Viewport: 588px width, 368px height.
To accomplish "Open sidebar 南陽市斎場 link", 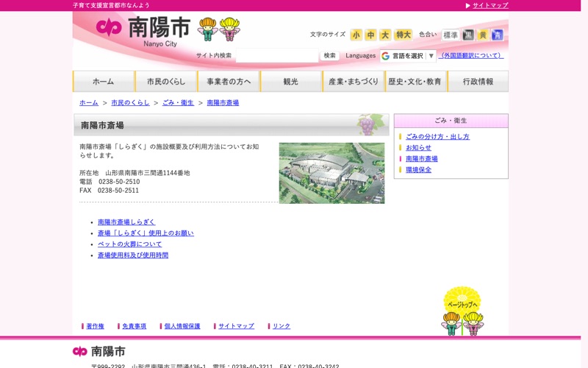I will (422, 158).
